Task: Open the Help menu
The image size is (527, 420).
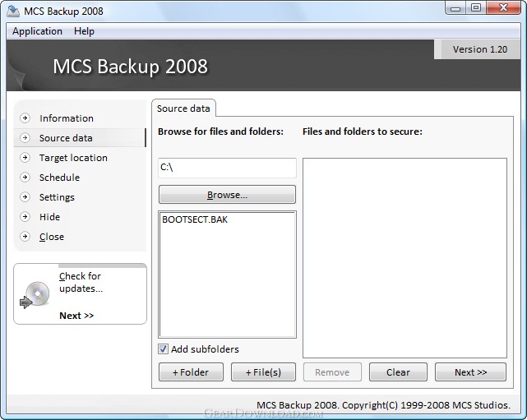Action: click(84, 31)
